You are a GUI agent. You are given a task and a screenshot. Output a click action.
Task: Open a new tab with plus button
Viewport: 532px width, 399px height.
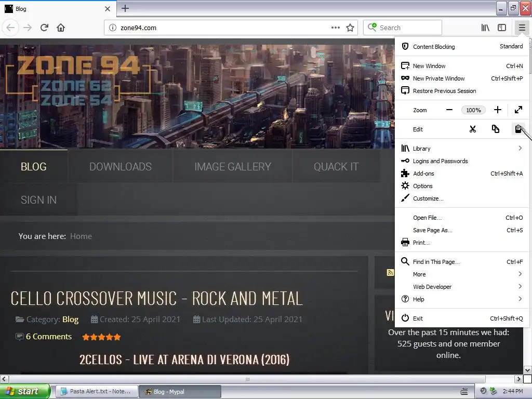(x=125, y=8)
